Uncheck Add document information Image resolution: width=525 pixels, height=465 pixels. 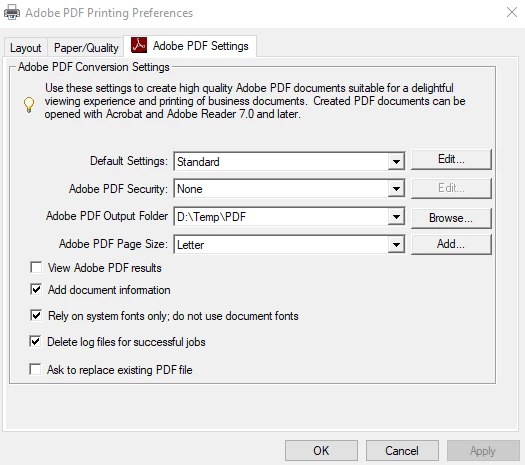(36, 289)
